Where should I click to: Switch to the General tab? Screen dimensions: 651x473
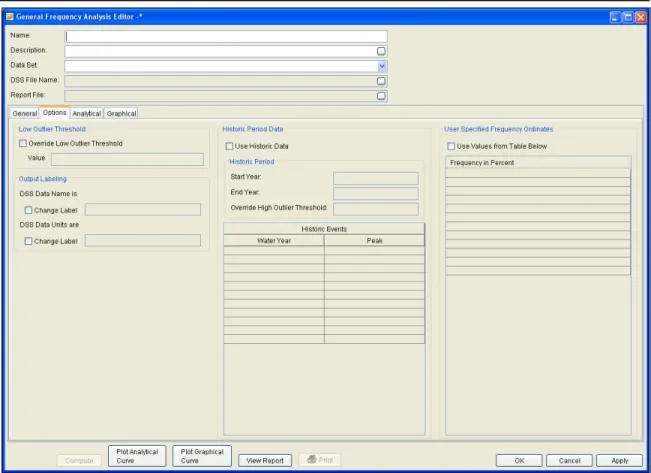pyautogui.click(x=24, y=113)
